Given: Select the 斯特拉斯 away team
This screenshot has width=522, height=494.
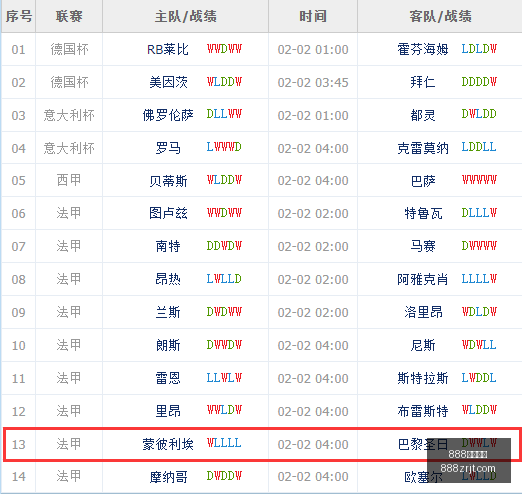Looking at the screenshot, I should point(423,378).
